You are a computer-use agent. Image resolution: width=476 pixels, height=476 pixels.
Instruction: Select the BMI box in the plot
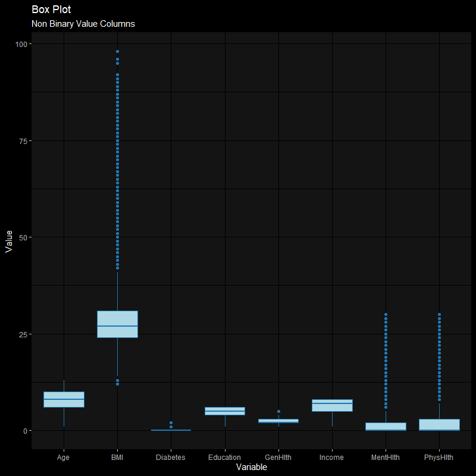(x=117, y=324)
